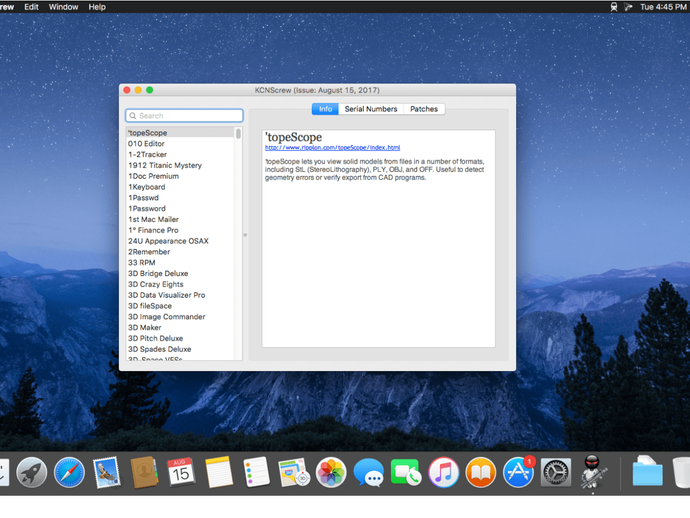Open Maps from the Dock
Viewport: 690px width, 518px height.
(294, 473)
